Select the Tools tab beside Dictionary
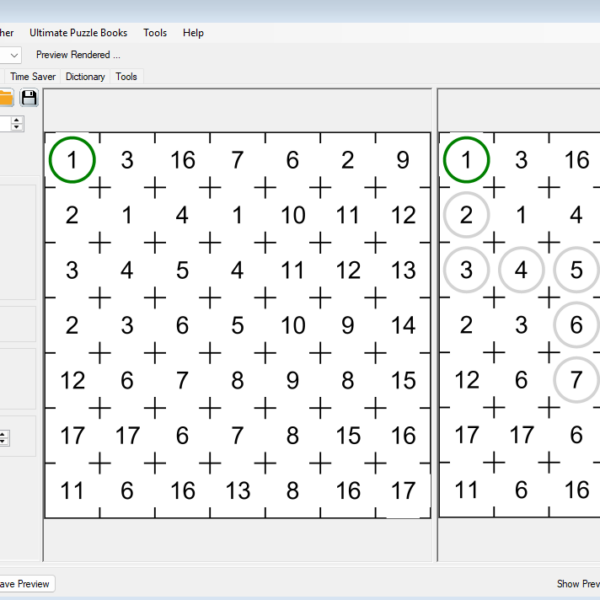The width and height of the screenshot is (600, 600). (x=126, y=76)
